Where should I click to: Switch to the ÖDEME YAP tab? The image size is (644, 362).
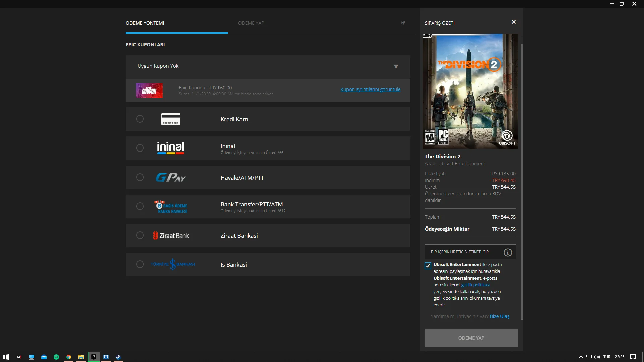click(x=251, y=23)
